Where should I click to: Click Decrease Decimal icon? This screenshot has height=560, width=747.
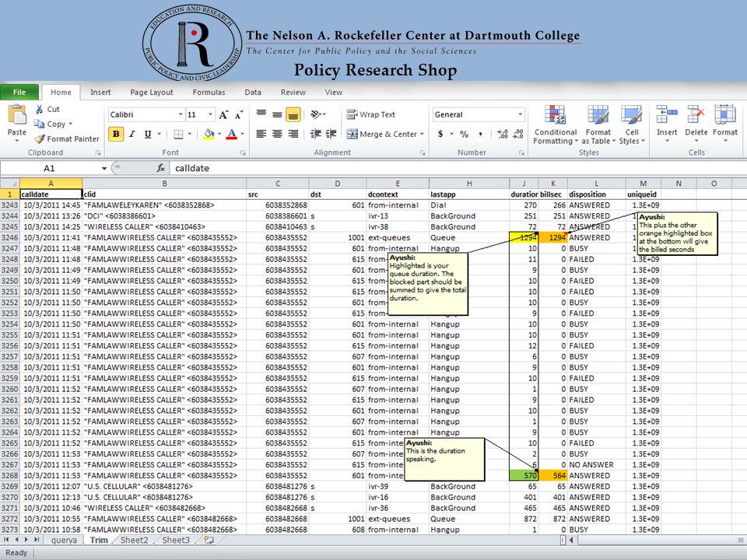click(518, 135)
